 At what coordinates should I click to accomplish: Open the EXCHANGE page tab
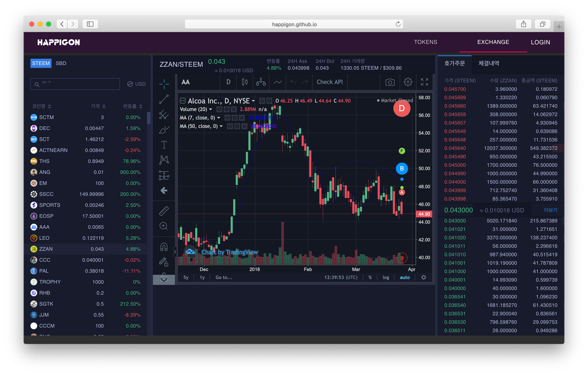click(x=493, y=42)
